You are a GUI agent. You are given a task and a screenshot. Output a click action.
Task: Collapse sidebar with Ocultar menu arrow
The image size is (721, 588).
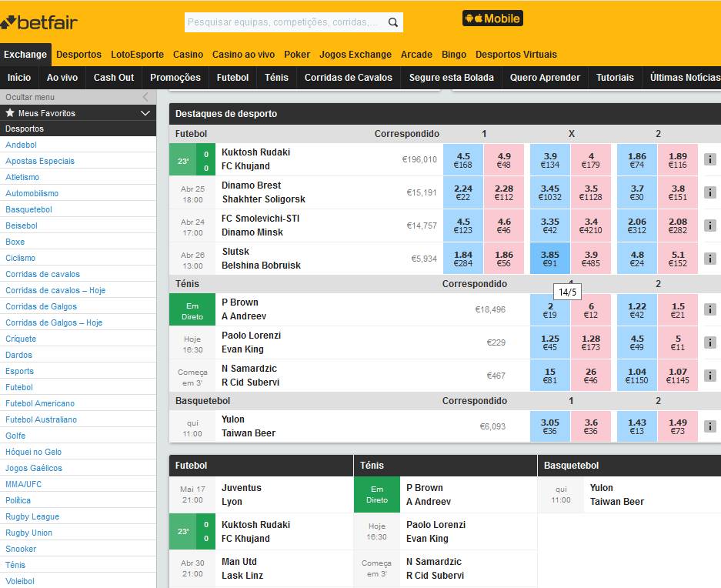coord(145,97)
